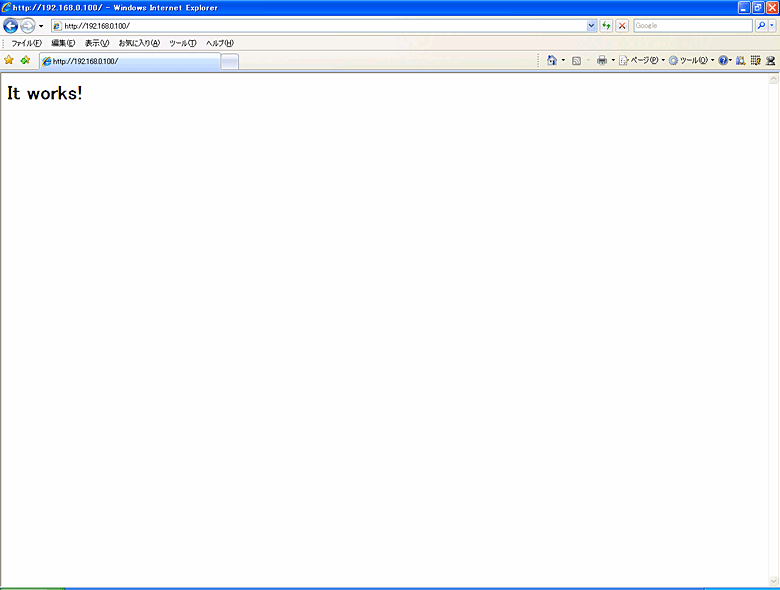Image resolution: width=780 pixels, height=590 pixels.
Task: Click the blank New Tab button
Action: 229,62
